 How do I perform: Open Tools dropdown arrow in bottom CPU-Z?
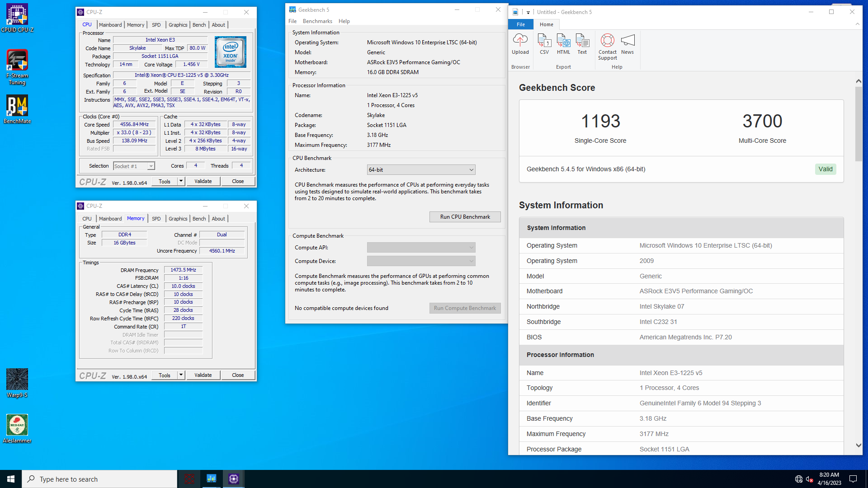pyautogui.click(x=181, y=375)
